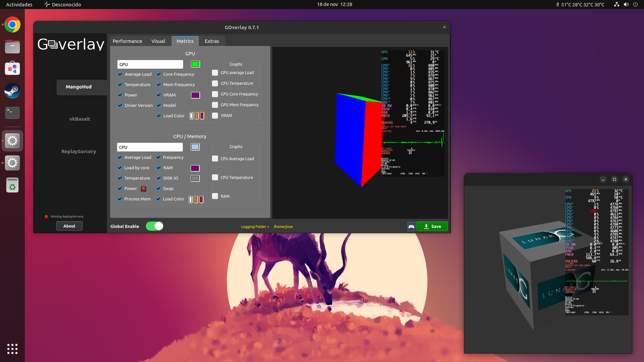This screenshot has width=644, height=362.
Task: Enable GPU average Load graph
Action: 215,72
